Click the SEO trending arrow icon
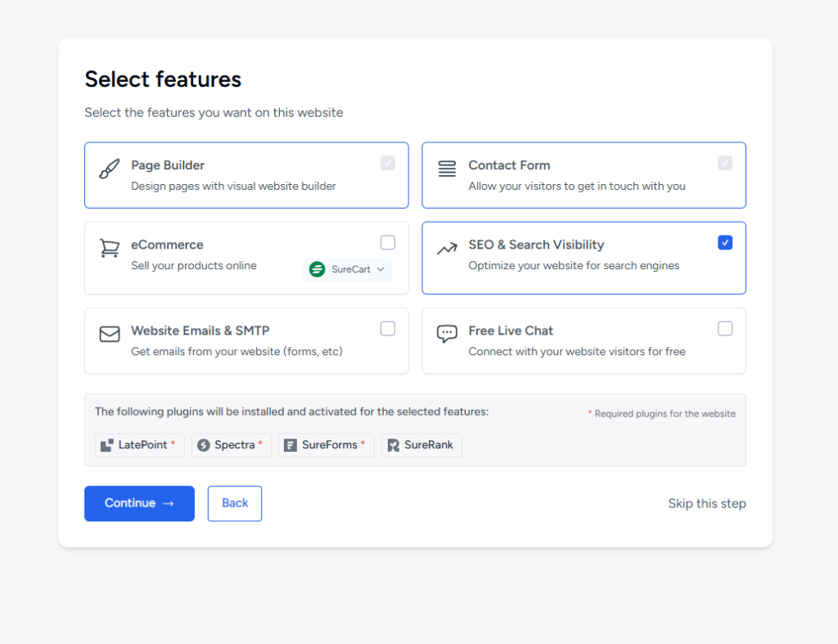Image resolution: width=838 pixels, height=644 pixels. coord(447,249)
